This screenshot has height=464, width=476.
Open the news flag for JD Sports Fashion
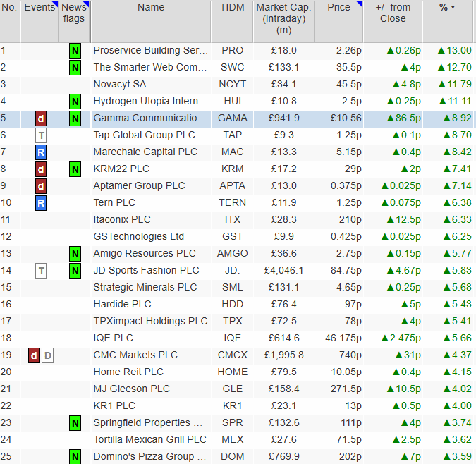click(x=75, y=271)
